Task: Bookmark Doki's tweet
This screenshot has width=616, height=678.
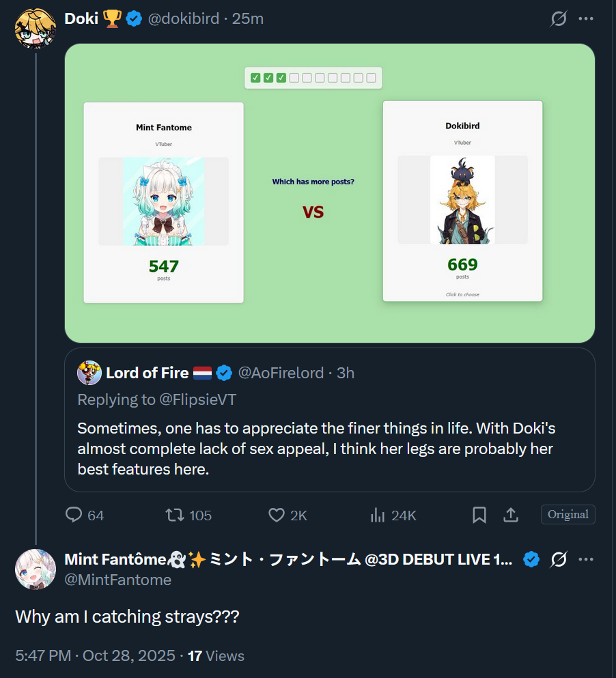Action: [x=479, y=515]
